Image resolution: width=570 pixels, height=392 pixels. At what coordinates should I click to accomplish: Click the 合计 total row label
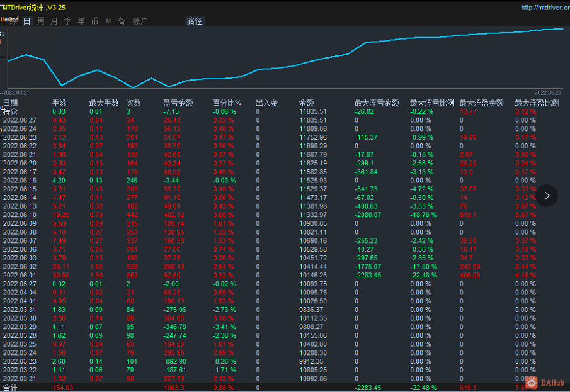(x=10, y=388)
